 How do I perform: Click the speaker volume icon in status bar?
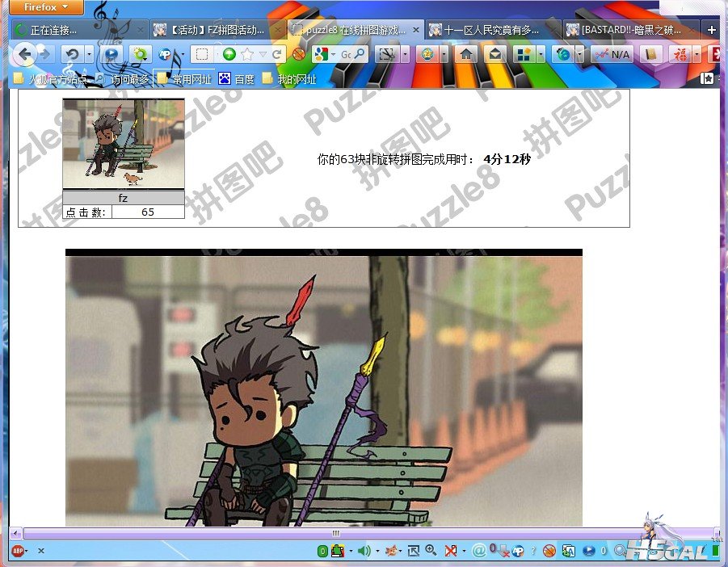(x=364, y=551)
